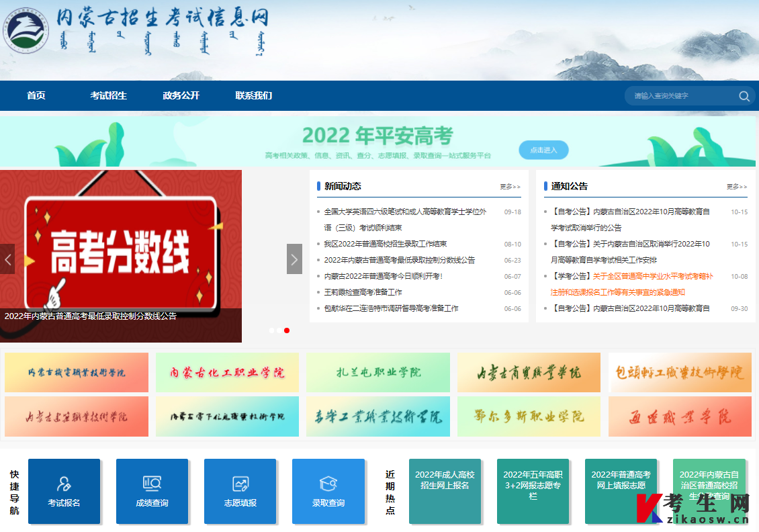Open news 我区2022年普通高校招生录取工作结束
Image resolution: width=759 pixels, height=532 pixels.
[x=386, y=244]
